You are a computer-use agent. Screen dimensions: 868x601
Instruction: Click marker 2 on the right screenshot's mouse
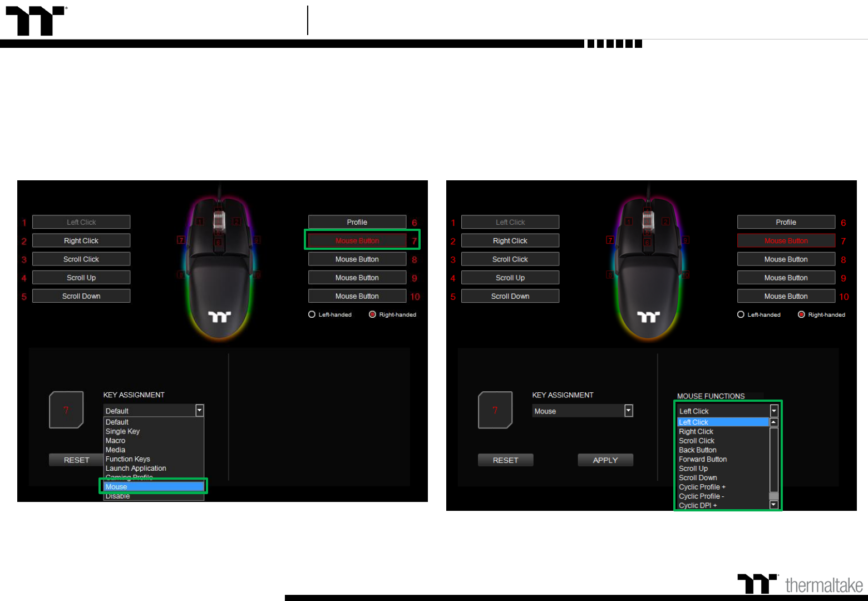(665, 221)
